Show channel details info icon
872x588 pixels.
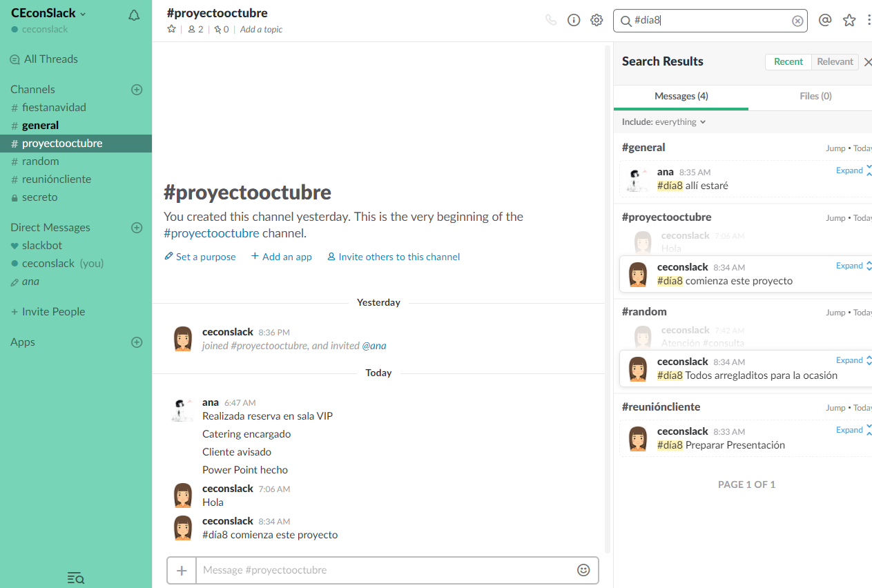tap(574, 20)
